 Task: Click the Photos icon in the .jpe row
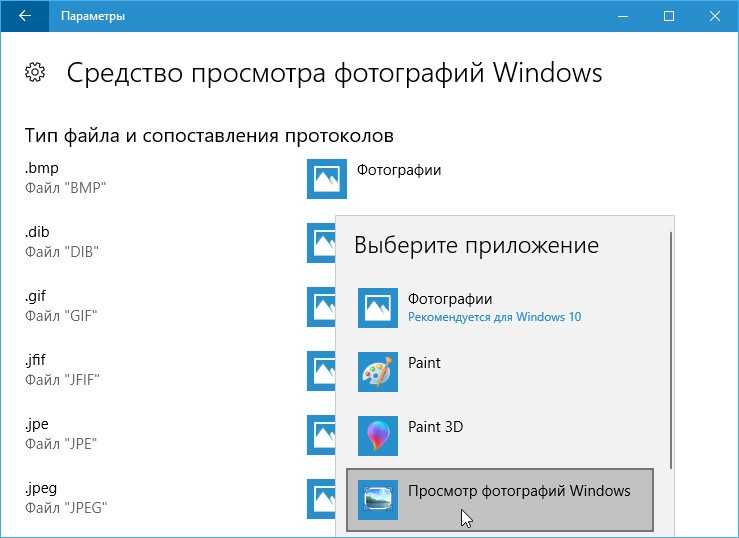pyautogui.click(x=321, y=435)
